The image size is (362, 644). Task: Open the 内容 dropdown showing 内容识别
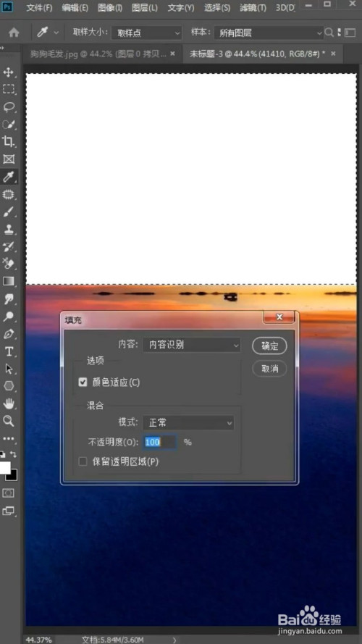(x=192, y=345)
